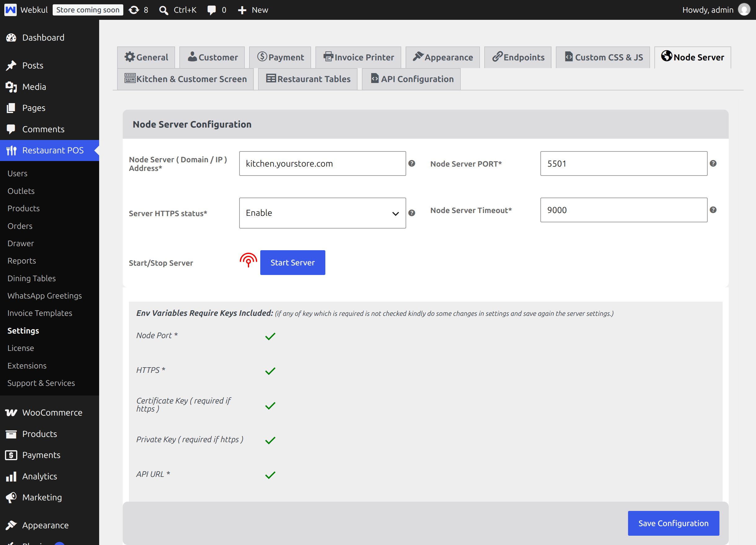This screenshot has height=545, width=756.
Task: Open the Outlets submenu link
Action: [21, 191]
